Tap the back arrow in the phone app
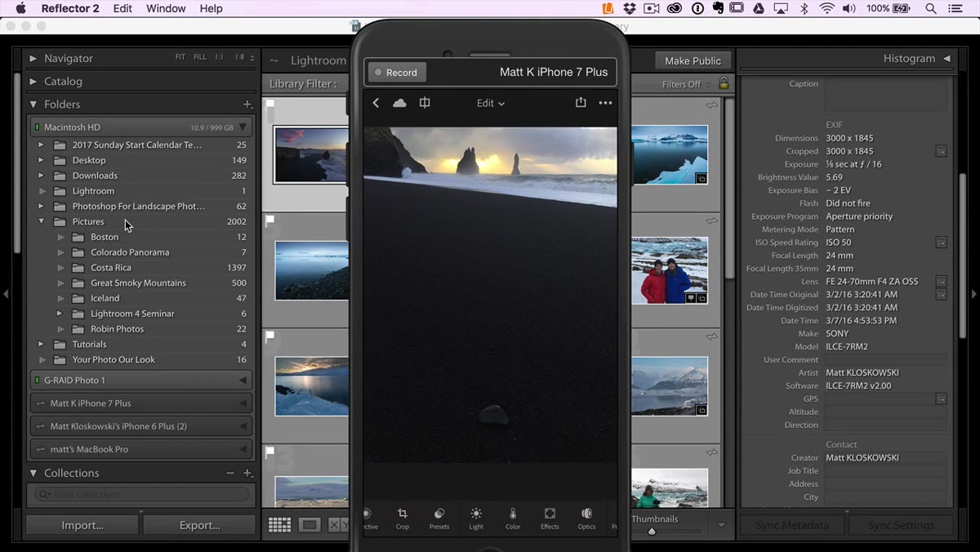Image resolution: width=980 pixels, height=552 pixels. (376, 103)
